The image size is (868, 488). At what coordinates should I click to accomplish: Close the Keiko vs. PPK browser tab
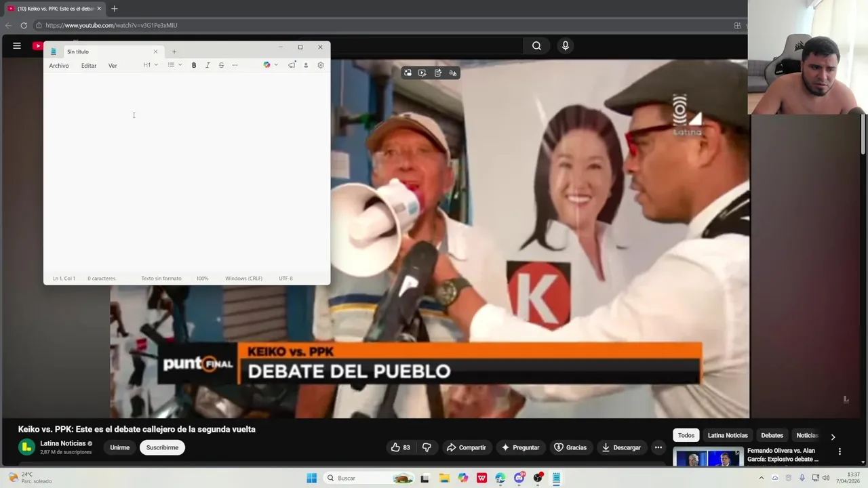[x=99, y=9]
